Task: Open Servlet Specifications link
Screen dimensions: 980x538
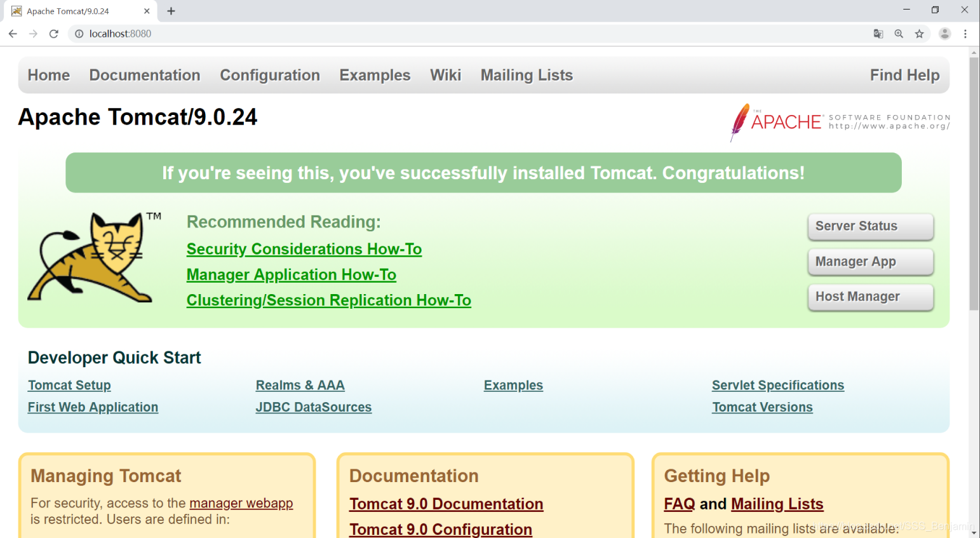Action: click(778, 385)
